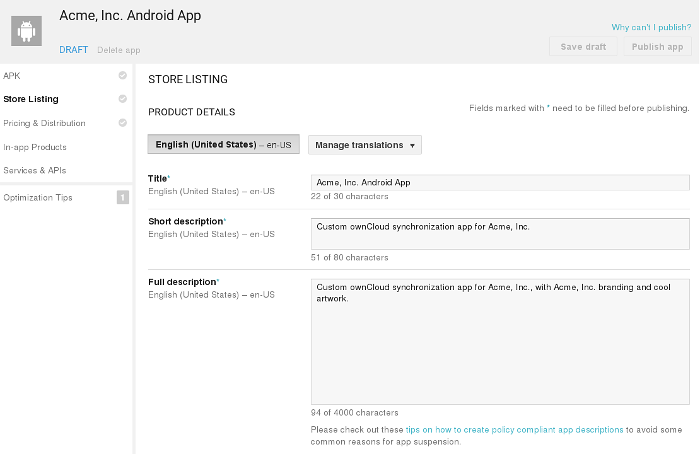
Task: Select English (United States) language button
Action: point(223,145)
